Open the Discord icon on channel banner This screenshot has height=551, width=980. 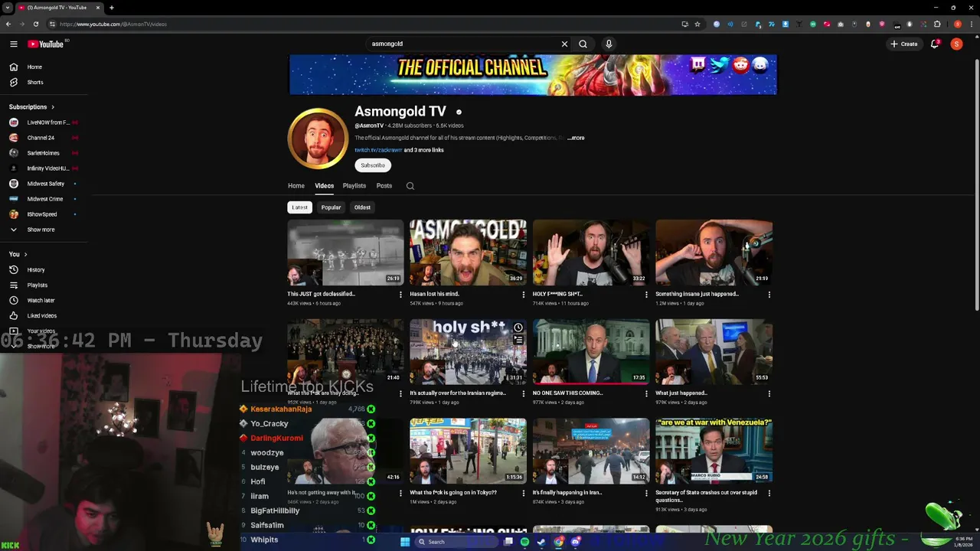coord(760,65)
